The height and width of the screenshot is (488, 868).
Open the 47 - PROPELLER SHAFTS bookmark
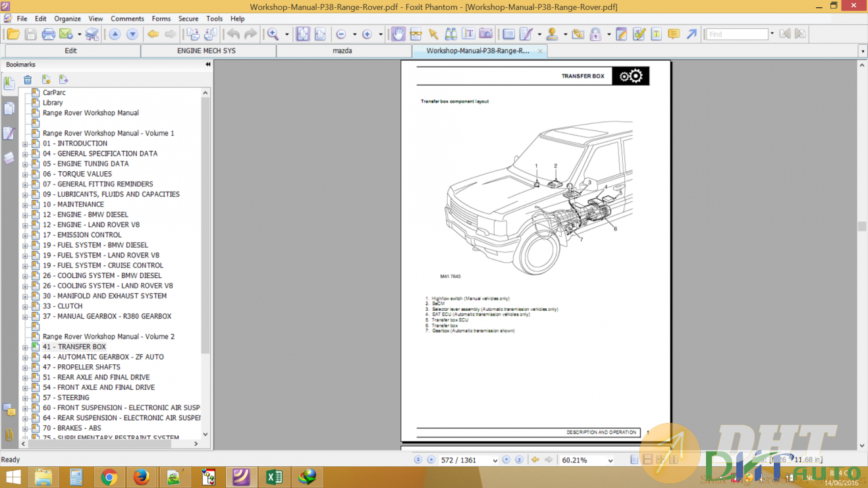(x=82, y=367)
